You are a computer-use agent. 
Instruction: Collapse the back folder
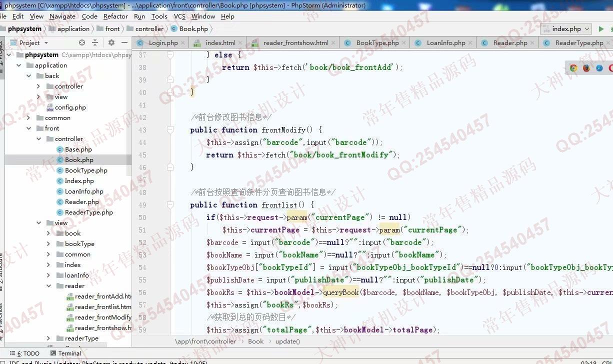29,76
